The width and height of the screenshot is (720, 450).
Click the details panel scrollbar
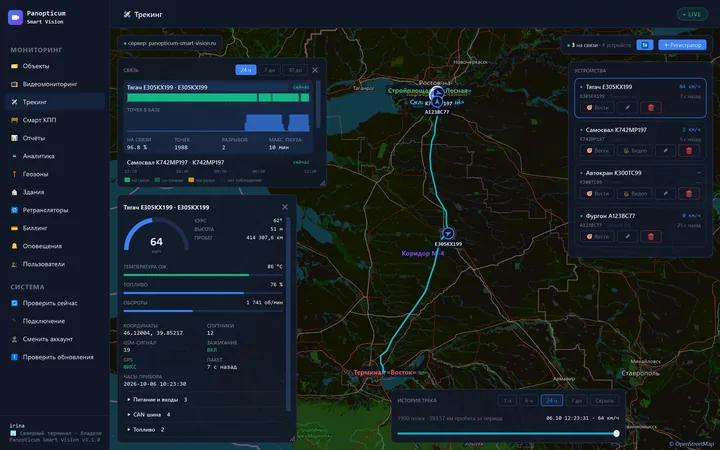click(288, 313)
